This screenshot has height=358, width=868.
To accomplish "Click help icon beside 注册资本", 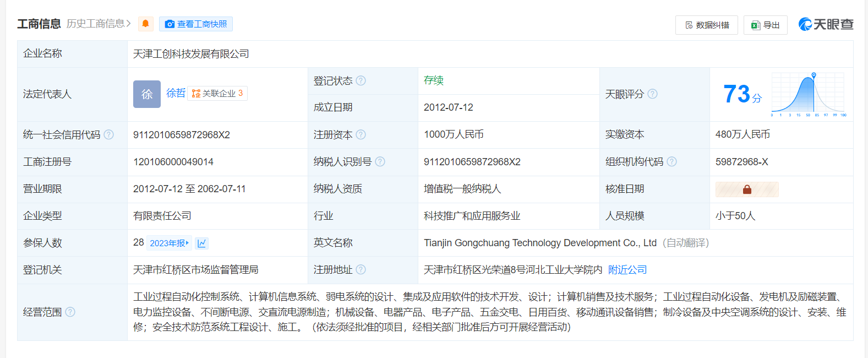I will (x=361, y=134).
